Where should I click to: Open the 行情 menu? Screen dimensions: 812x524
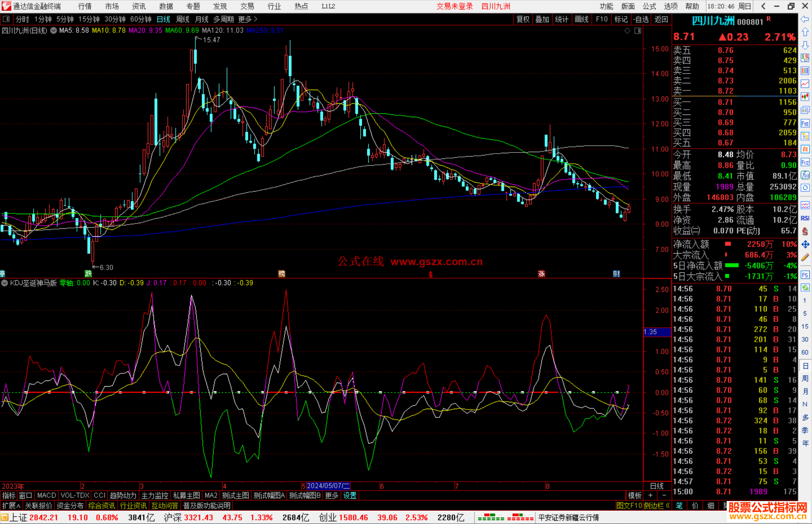(x=85, y=6)
